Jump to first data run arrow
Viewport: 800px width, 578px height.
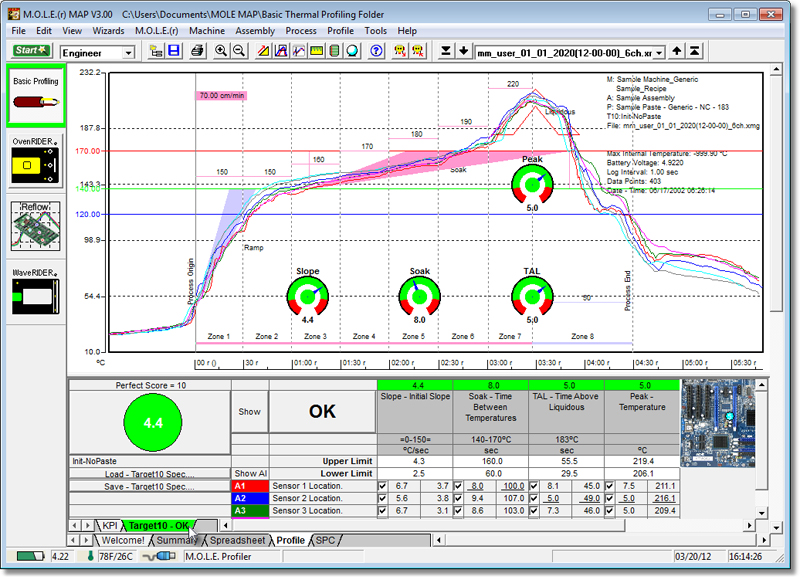tap(694, 51)
